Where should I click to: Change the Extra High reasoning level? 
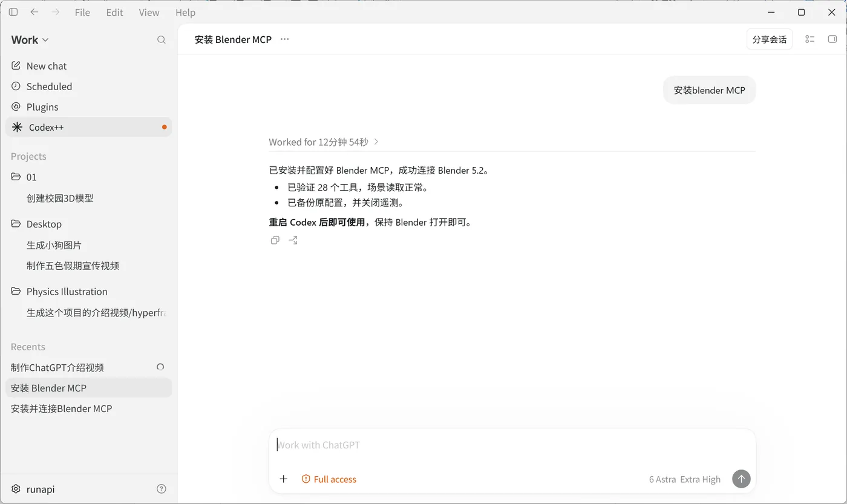(701, 479)
